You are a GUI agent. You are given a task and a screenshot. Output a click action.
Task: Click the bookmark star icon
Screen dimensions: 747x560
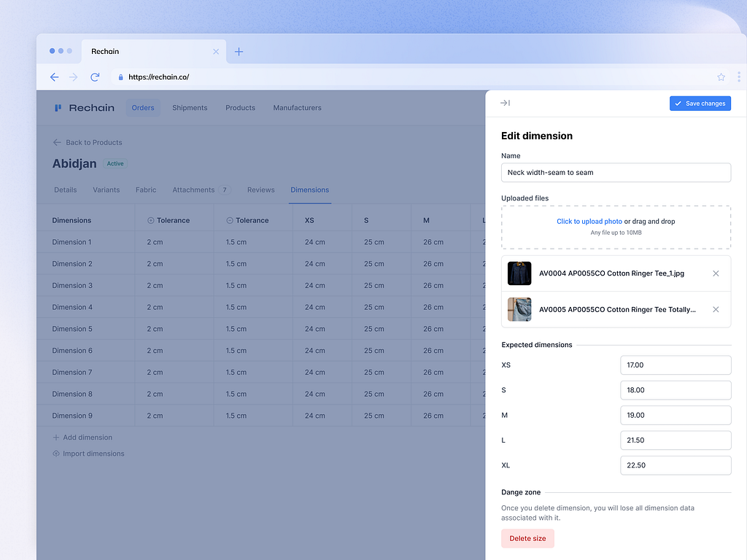pyautogui.click(x=721, y=77)
